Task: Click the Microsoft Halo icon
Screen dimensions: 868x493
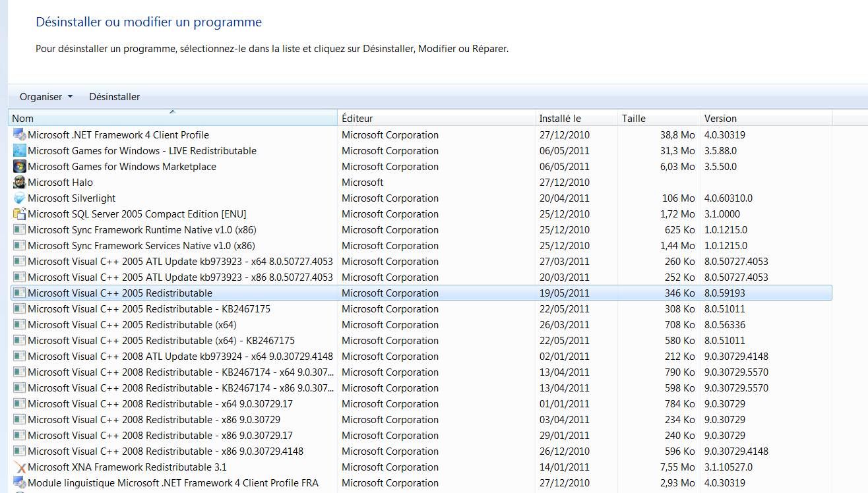Action: 19,182
